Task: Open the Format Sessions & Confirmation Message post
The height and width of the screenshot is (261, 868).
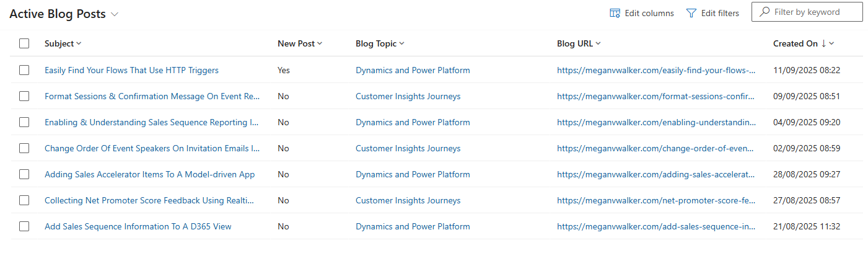Action: (152, 96)
